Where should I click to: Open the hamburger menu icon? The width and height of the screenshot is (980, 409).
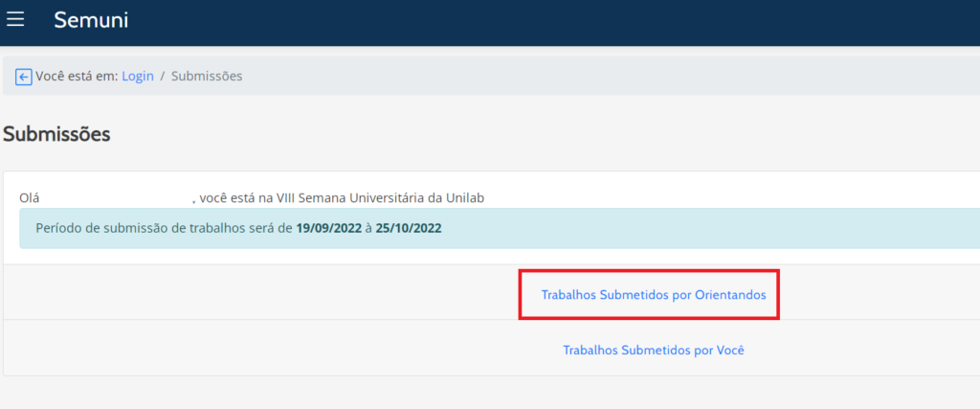coord(15,20)
